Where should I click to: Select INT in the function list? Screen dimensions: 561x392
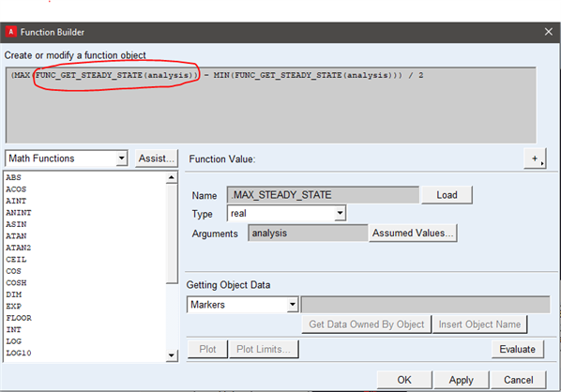(13, 329)
